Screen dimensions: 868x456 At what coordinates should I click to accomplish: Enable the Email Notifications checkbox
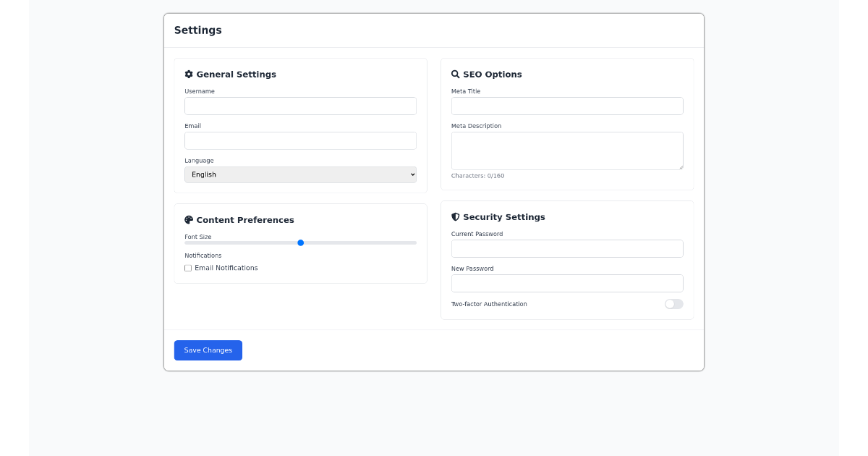tap(188, 268)
